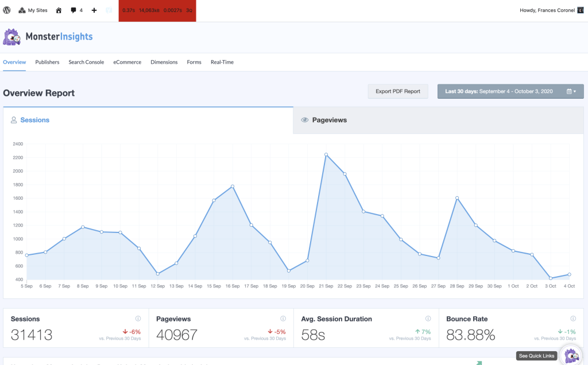588x365 pixels.
Task: Switch to the Search Console tab
Action: coord(86,62)
